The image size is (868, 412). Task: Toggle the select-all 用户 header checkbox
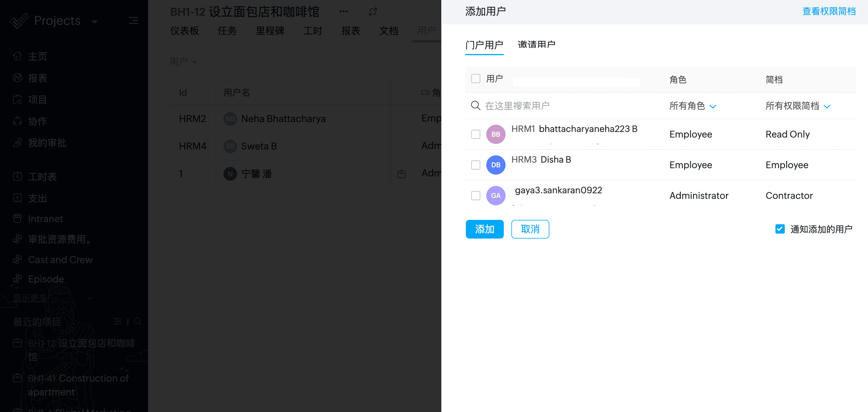pos(475,79)
